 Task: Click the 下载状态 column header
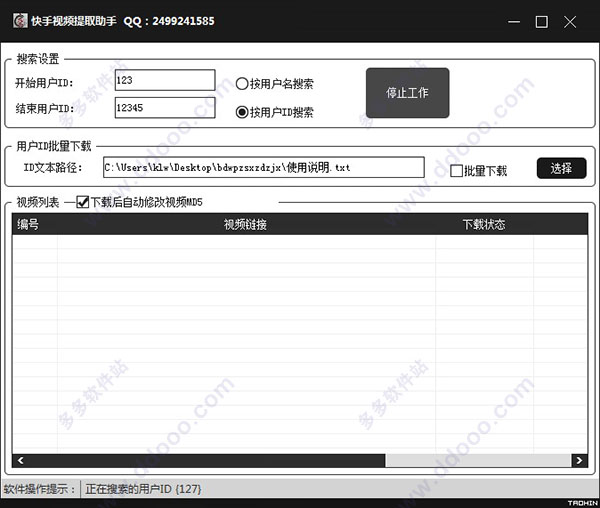click(x=484, y=224)
